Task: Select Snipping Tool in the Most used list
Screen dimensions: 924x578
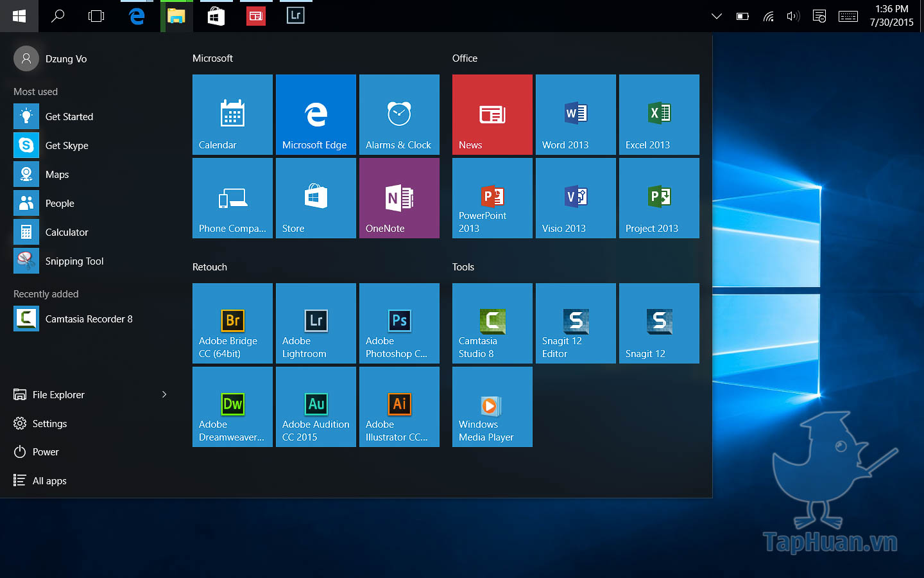Action: 74,261
